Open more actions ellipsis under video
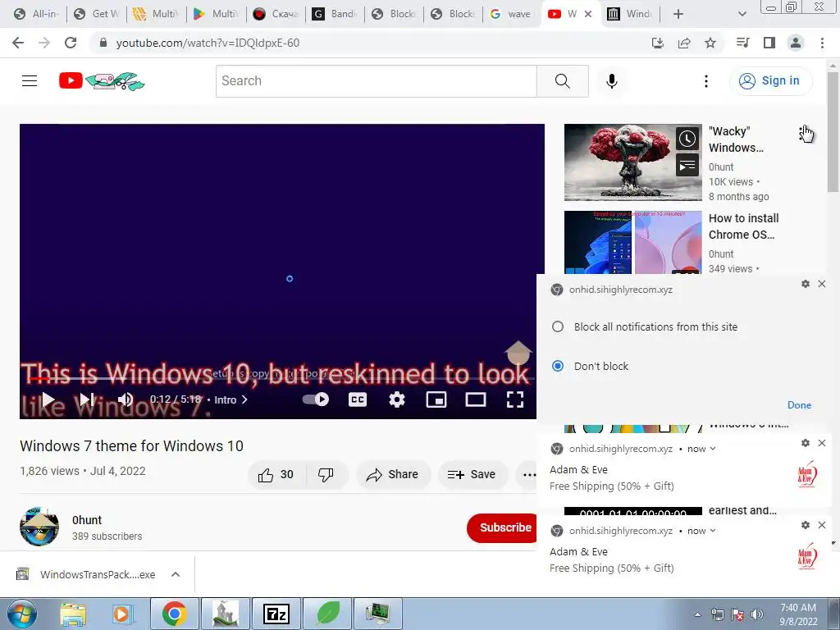840x630 pixels. click(x=528, y=475)
